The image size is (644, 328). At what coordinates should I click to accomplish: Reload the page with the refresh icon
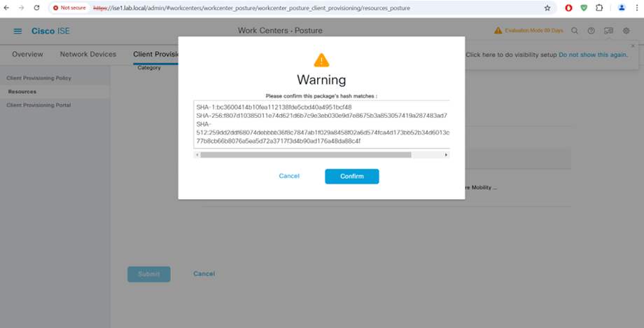click(36, 8)
